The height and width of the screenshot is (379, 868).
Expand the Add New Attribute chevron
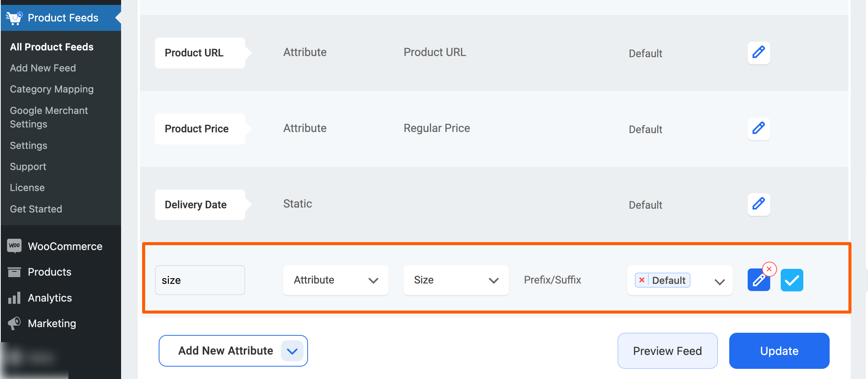click(x=292, y=351)
